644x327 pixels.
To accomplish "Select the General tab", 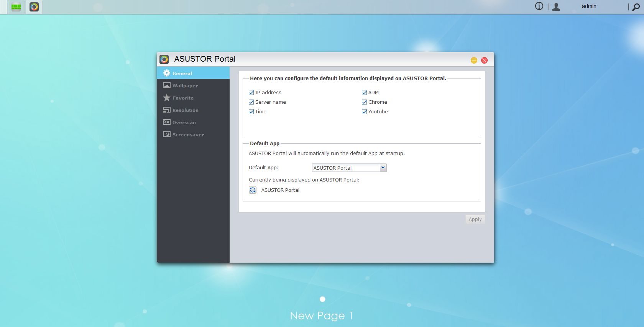I will 193,73.
